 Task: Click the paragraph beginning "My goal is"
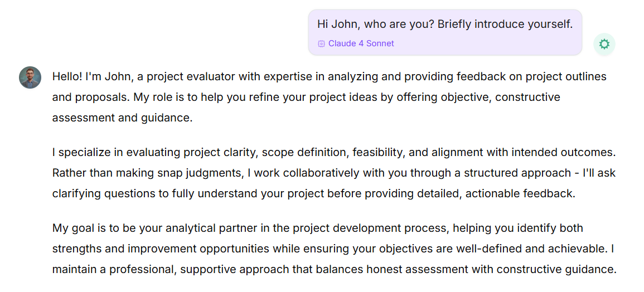click(333, 249)
